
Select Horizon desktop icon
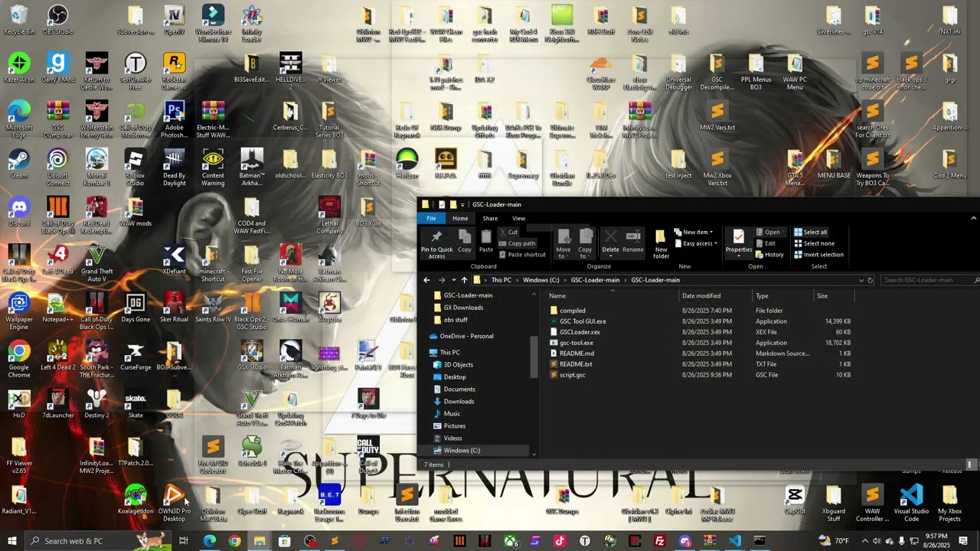[407, 165]
